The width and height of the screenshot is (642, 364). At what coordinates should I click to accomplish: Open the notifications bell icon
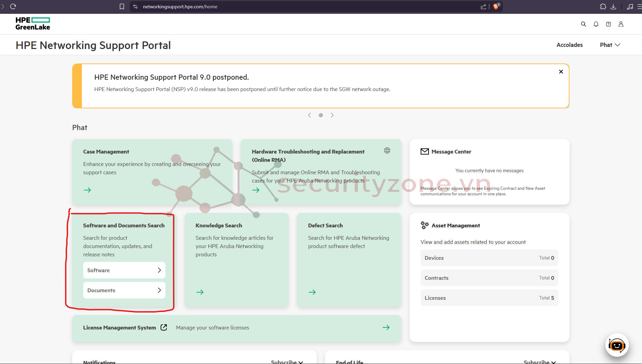[x=596, y=24]
